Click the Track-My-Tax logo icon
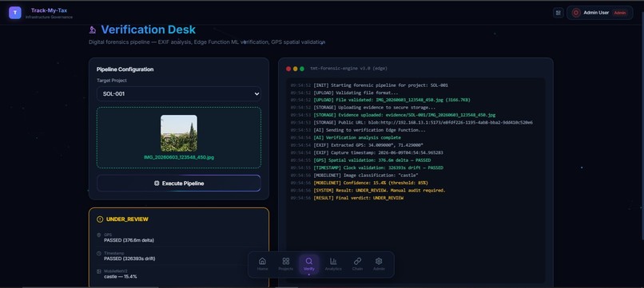The width and height of the screenshot is (644, 288). (15, 13)
